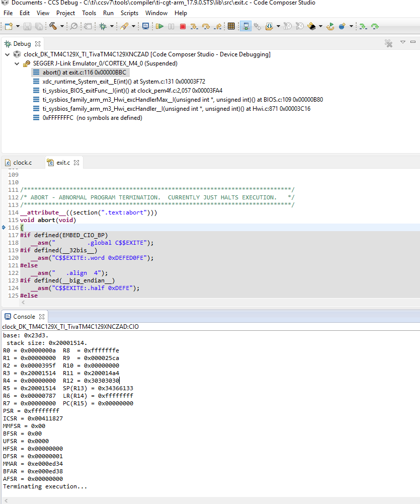Click the New file toolbar icon

pos(9,26)
